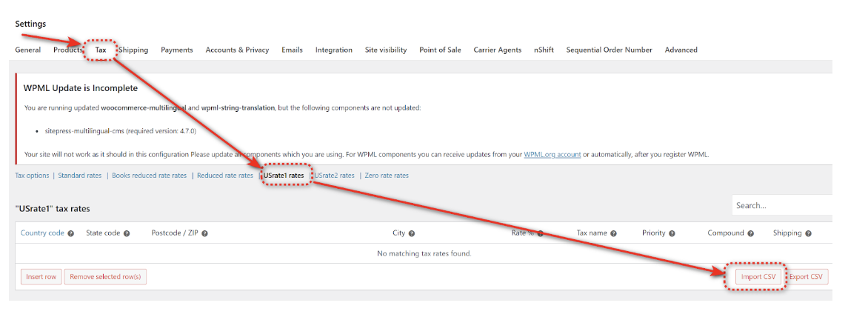Open the WPML.org account link
This screenshot has height=317, width=868.
pos(552,155)
